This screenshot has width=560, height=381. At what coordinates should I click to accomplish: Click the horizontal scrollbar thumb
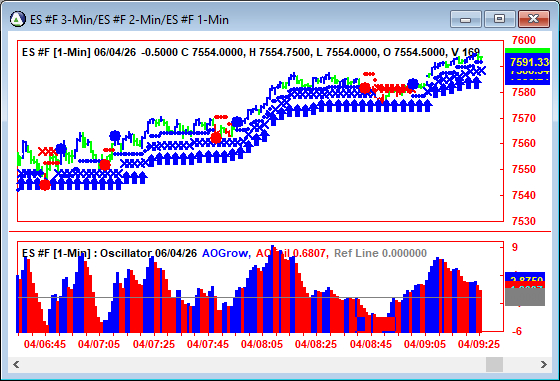(x=495, y=365)
